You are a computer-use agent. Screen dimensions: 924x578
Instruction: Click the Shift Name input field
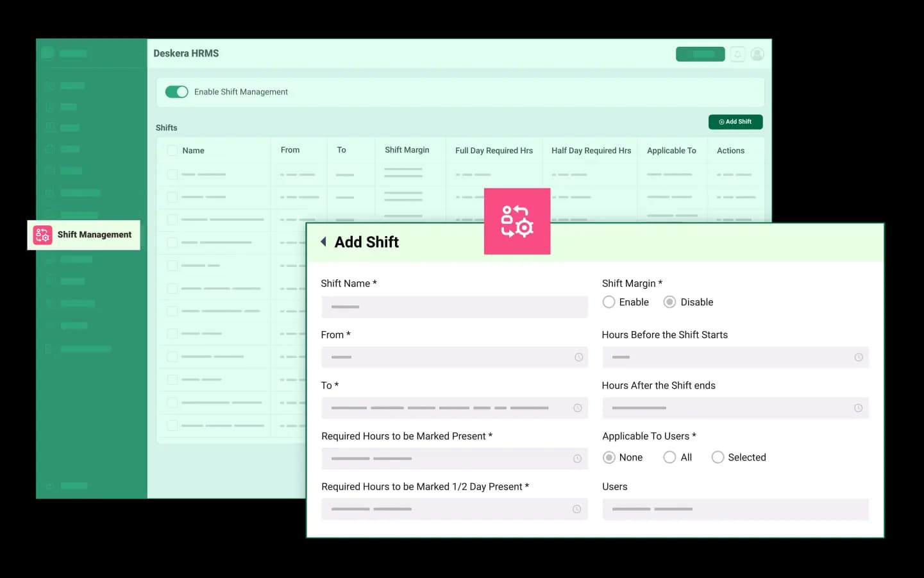455,307
